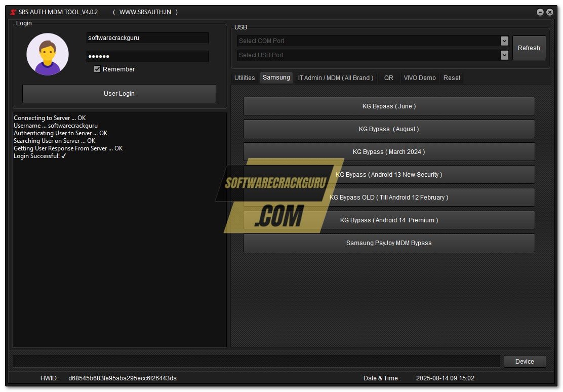Run KG Bypass (June)
Viewport: 563px width, 392px height.
click(389, 106)
